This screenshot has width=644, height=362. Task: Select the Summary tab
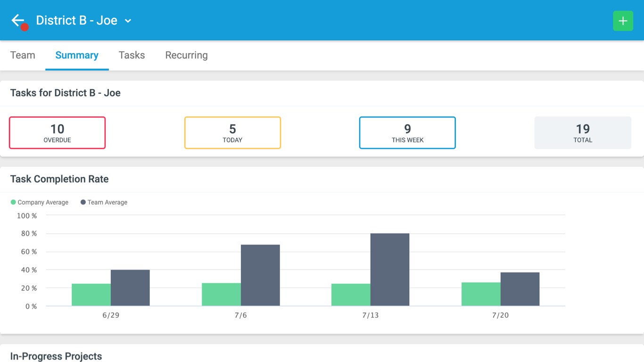77,55
